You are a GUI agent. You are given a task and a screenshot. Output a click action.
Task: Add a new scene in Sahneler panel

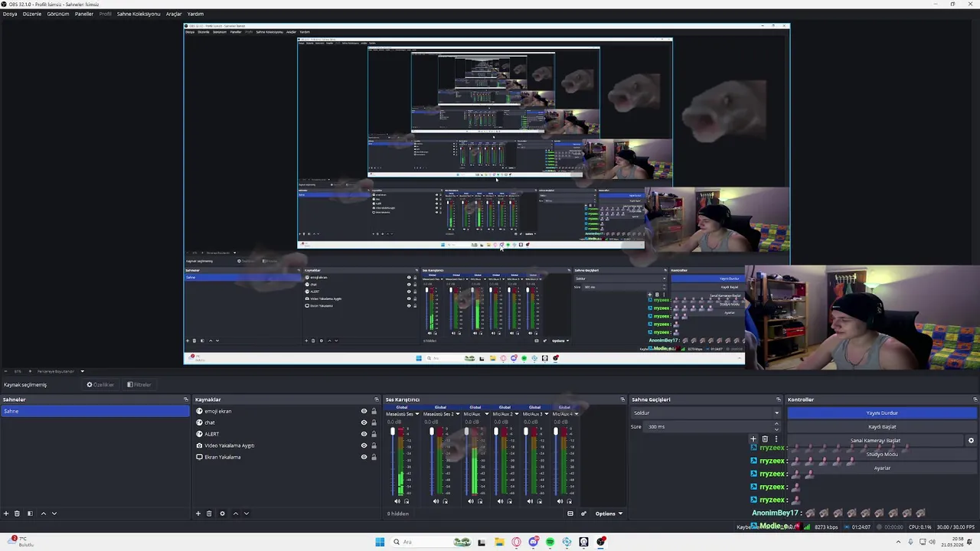point(6,514)
